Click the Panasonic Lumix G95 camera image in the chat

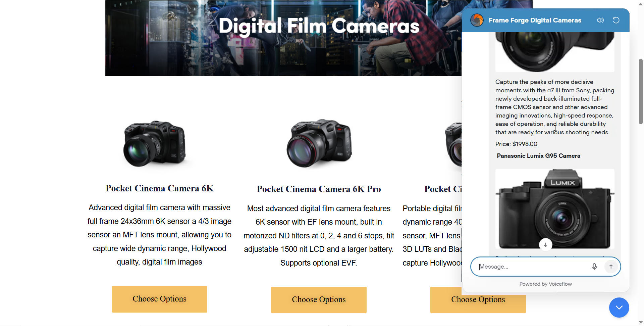tap(555, 209)
